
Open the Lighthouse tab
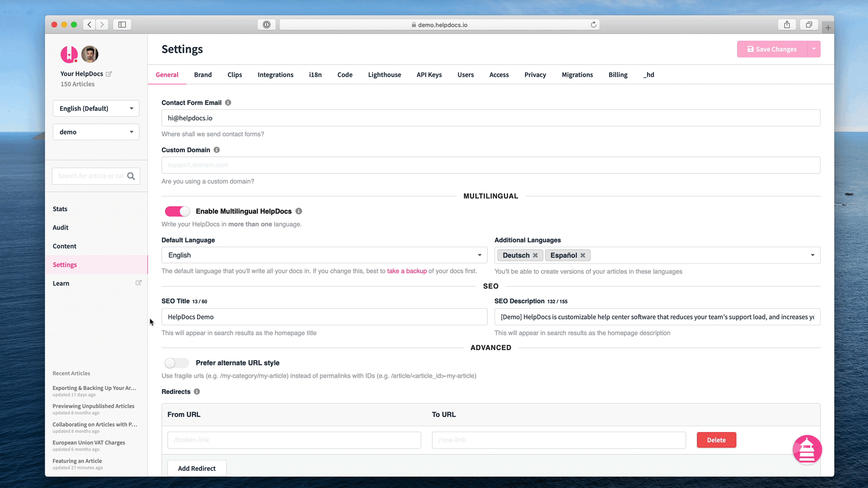pyautogui.click(x=384, y=75)
